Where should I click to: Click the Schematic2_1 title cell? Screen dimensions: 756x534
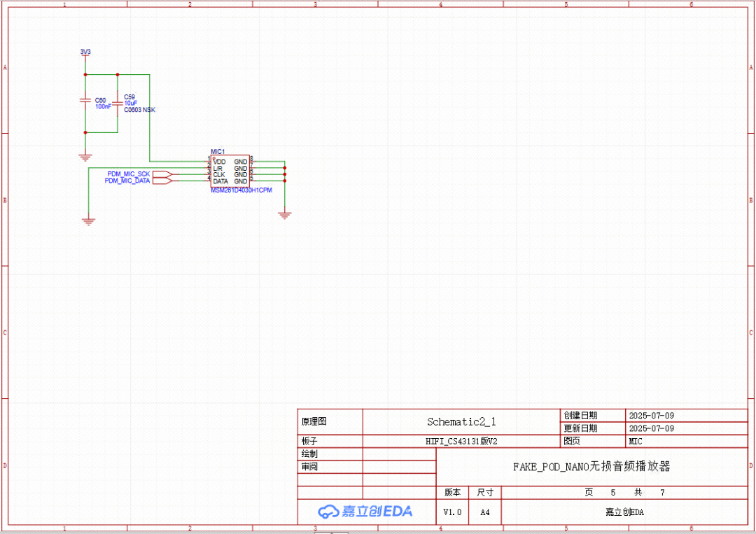click(x=461, y=422)
